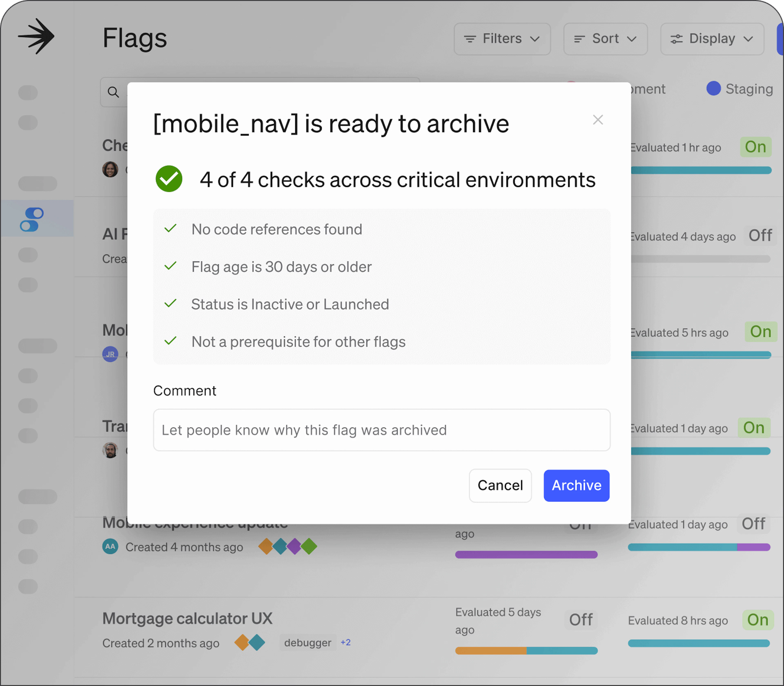Click the search magnifier icon
Image resolution: width=784 pixels, height=686 pixels.
point(113,92)
